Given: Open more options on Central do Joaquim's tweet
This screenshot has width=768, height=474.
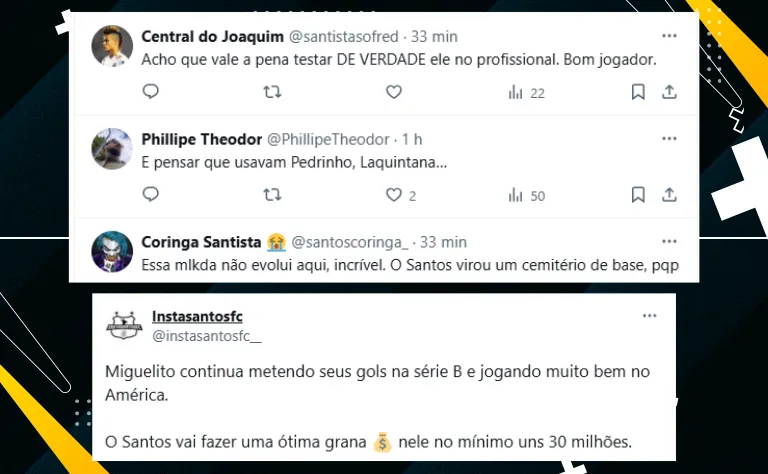Looking at the screenshot, I should coord(669,36).
